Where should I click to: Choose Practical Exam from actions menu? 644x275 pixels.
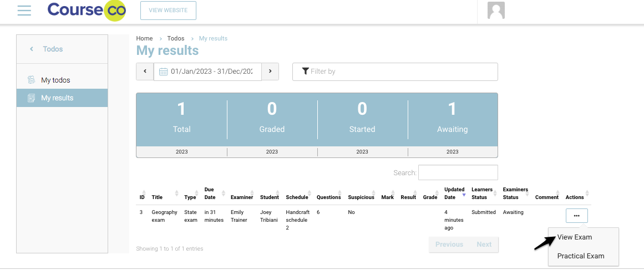click(580, 256)
